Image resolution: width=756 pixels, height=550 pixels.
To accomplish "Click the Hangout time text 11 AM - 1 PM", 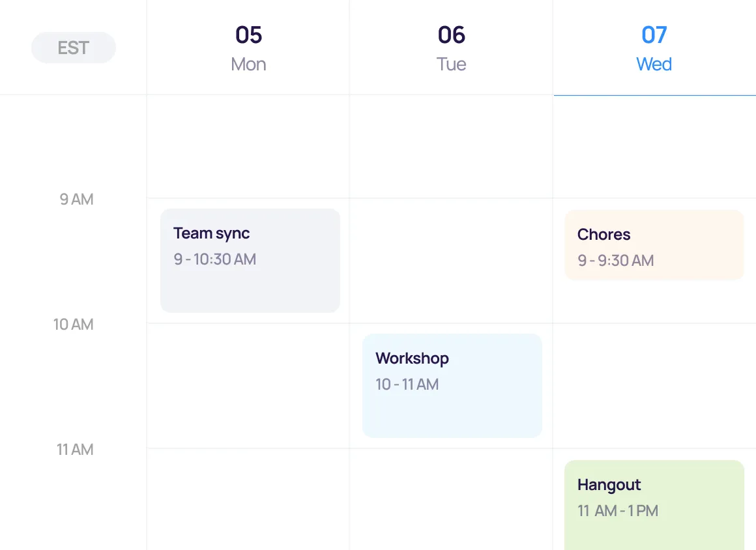I will 618,511.
